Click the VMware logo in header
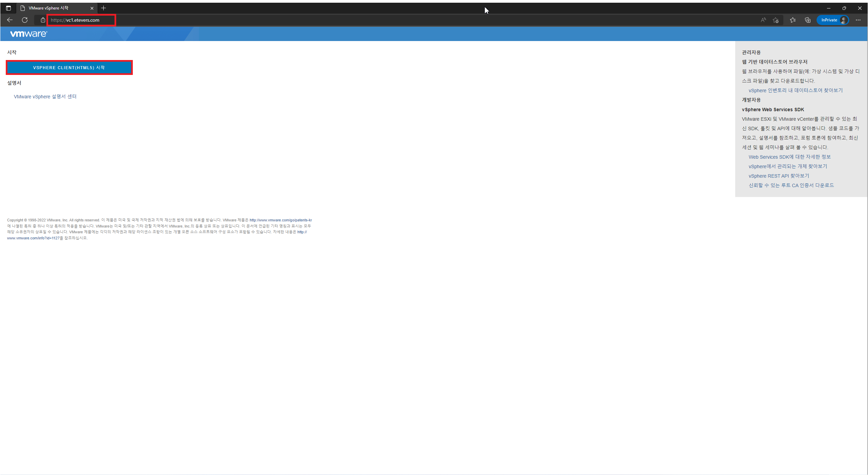The width and height of the screenshot is (868, 475). (29, 34)
